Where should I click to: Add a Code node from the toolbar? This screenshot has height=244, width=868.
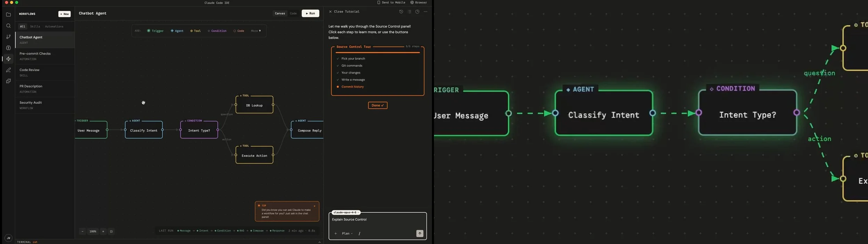click(x=239, y=31)
